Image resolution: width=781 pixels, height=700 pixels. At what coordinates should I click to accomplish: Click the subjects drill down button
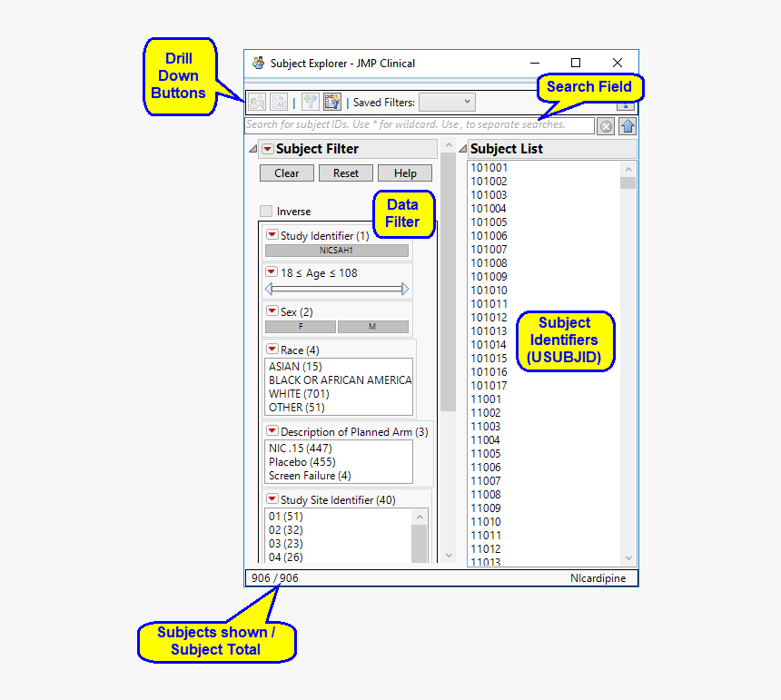pos(257,102)
